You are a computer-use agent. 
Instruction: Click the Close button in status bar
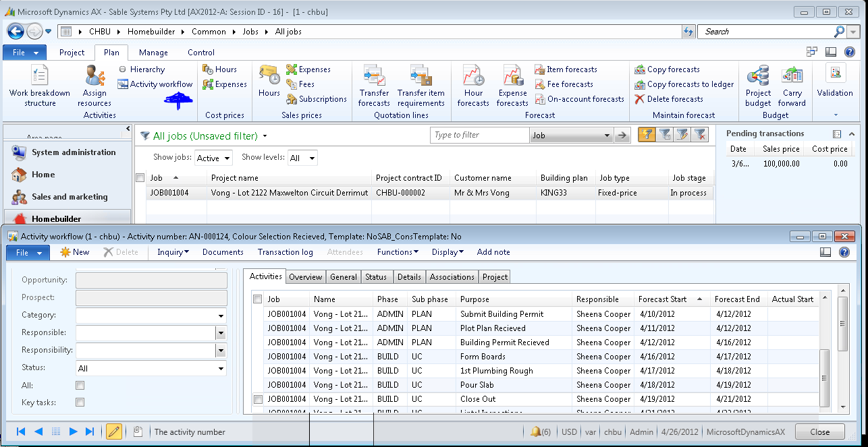pos(820,432)
